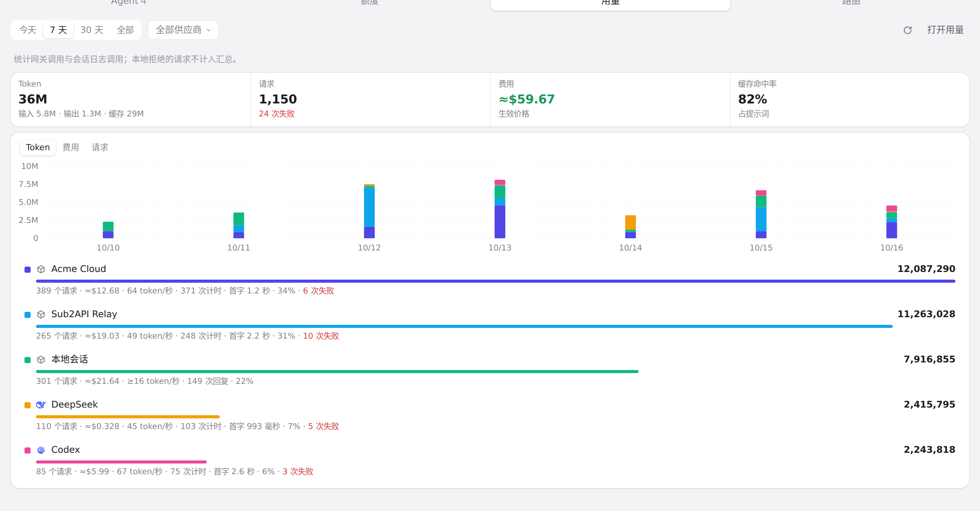Click the Sub2API Relay cube icon
Viewport: 980px width, 511px height.
tap(41, 314)
